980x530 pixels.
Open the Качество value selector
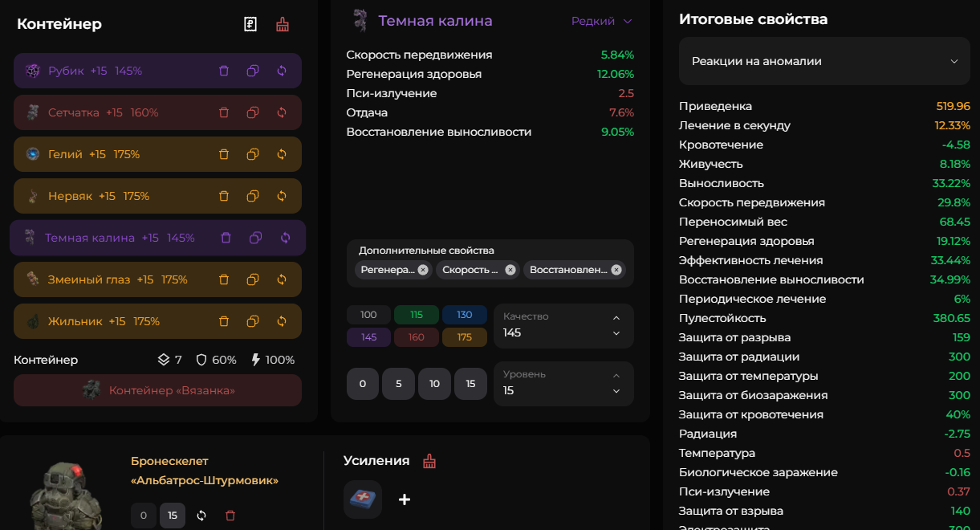563,325
